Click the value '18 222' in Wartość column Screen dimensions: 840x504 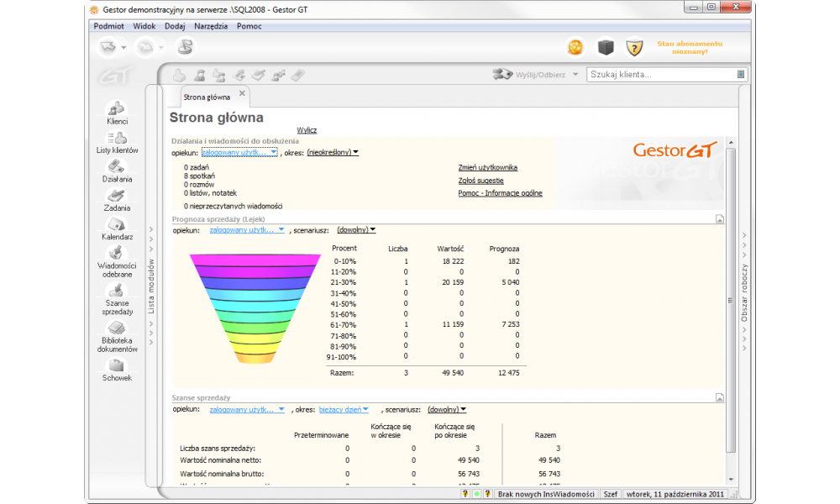point(454,261)
